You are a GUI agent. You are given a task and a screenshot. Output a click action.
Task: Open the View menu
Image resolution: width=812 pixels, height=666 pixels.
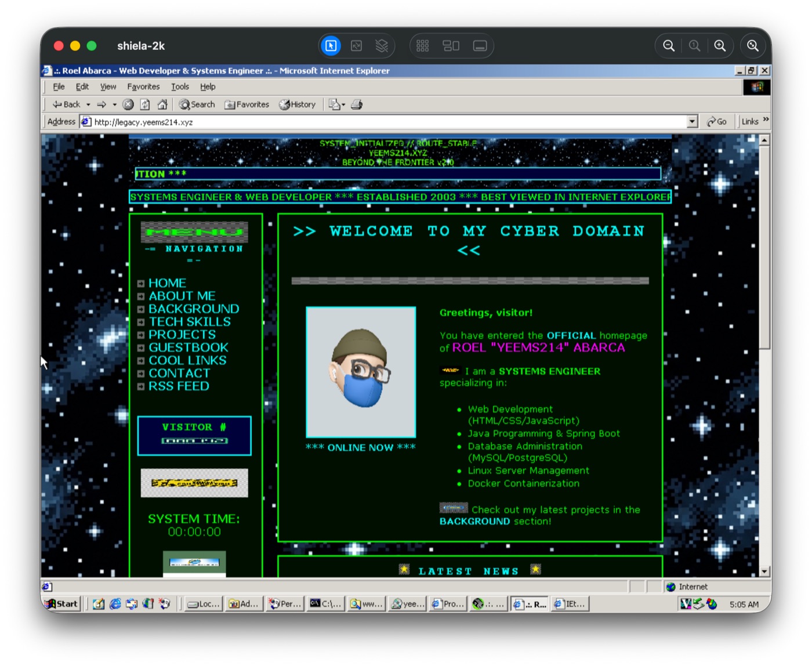[108, 86]
